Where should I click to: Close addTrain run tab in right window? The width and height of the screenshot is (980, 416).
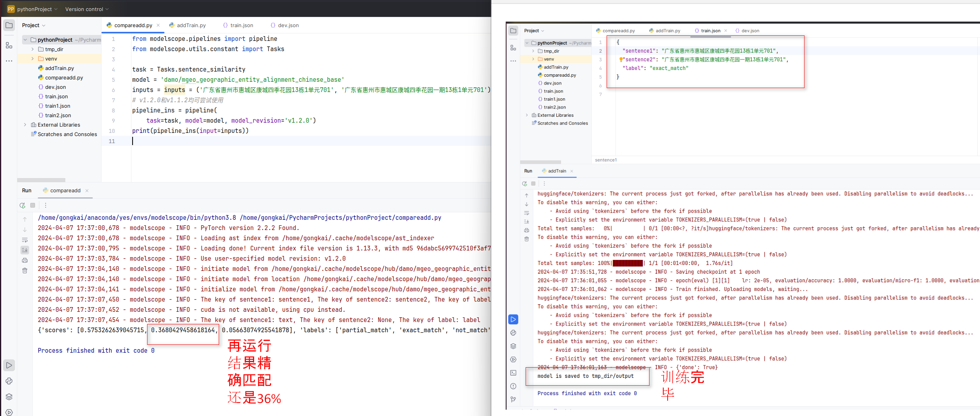point(572,171)
